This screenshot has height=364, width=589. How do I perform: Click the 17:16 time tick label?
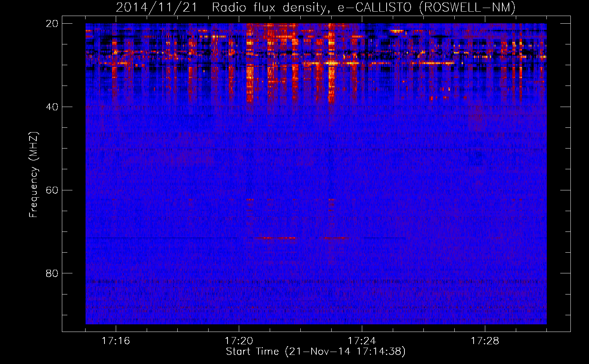coord(116,341)
